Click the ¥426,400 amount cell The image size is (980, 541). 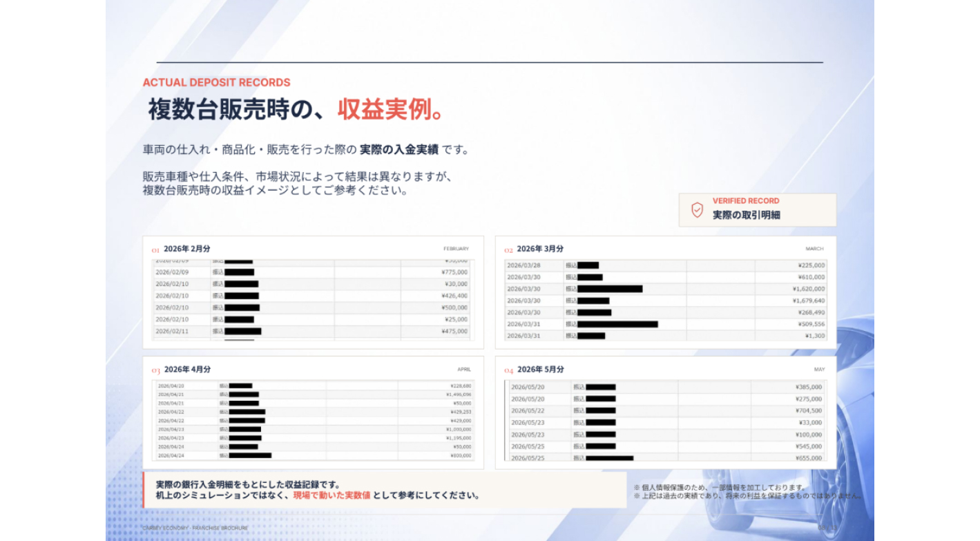pos(454,296)
